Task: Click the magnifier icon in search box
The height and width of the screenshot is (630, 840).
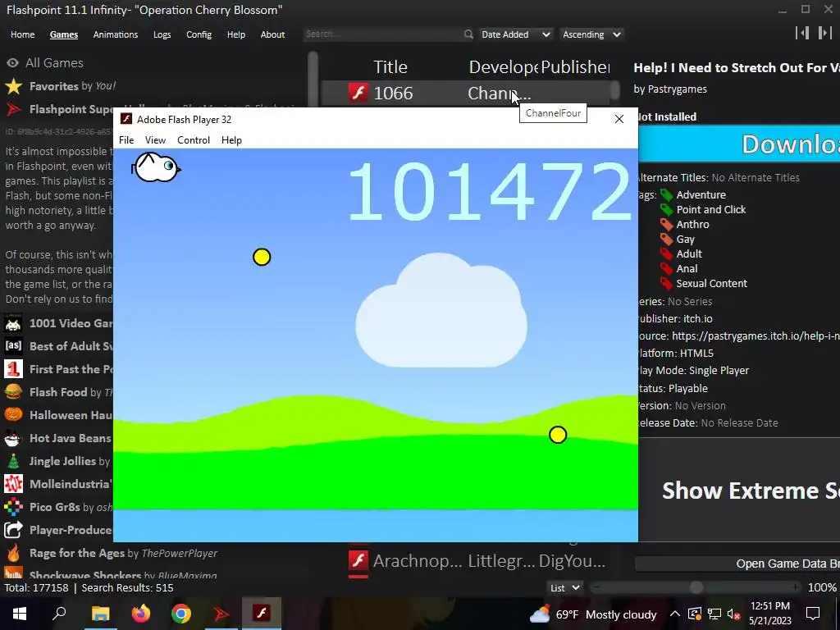Action: point(468,34)
